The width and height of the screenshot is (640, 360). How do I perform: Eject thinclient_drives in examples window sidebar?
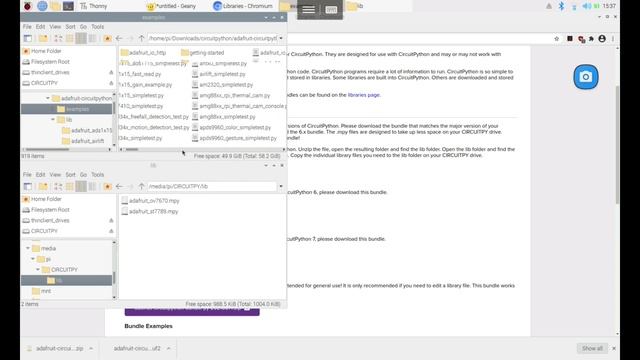[x=111, y=72]
